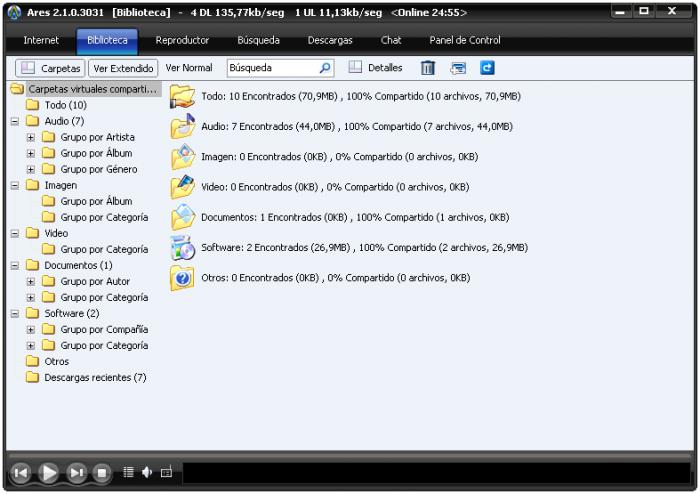Image resolution: width=700 pixels, height=494 pixels.
Task: Collapse the Audio (7) tree node
Action: [15, 121]
